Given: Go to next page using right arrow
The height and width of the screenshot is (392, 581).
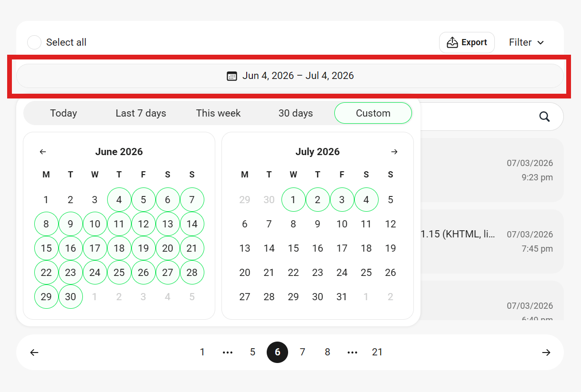Looking at the screenshot, I should pos(546,353).
